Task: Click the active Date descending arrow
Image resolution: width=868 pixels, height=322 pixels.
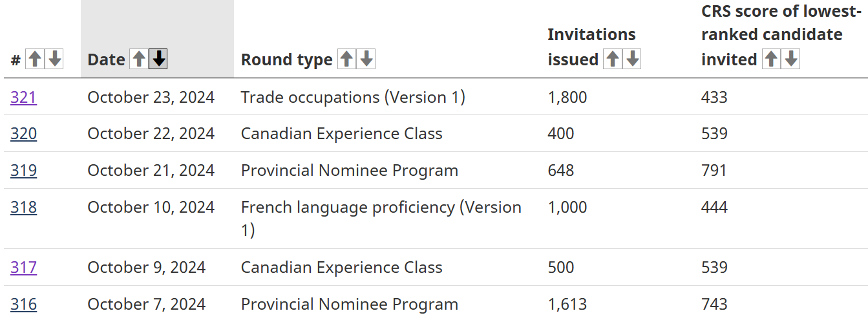Action: coord(158,59)
